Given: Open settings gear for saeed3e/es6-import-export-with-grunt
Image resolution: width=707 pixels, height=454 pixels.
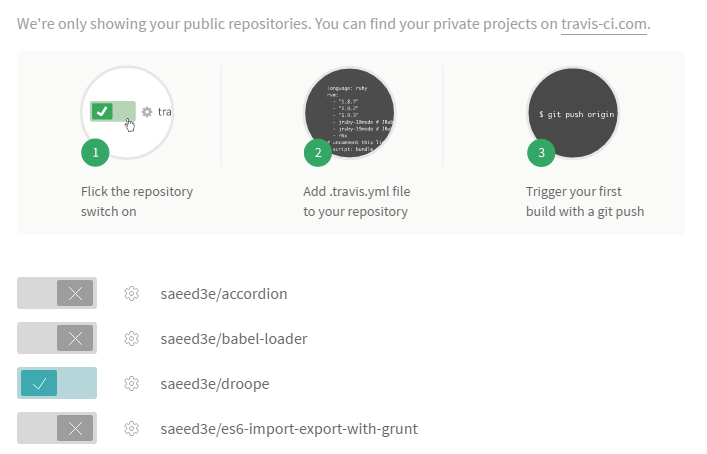Looking at the screenshot, I should 130,429.
